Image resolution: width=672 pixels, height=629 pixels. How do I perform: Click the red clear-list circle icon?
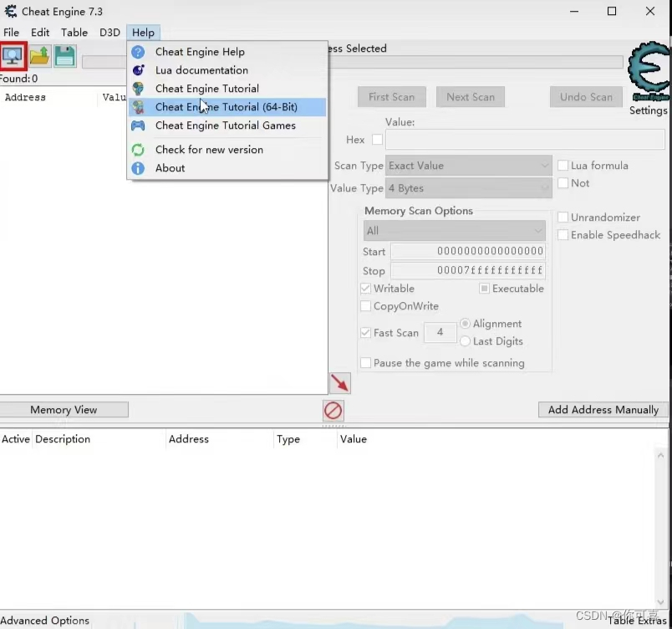(333, 411)
